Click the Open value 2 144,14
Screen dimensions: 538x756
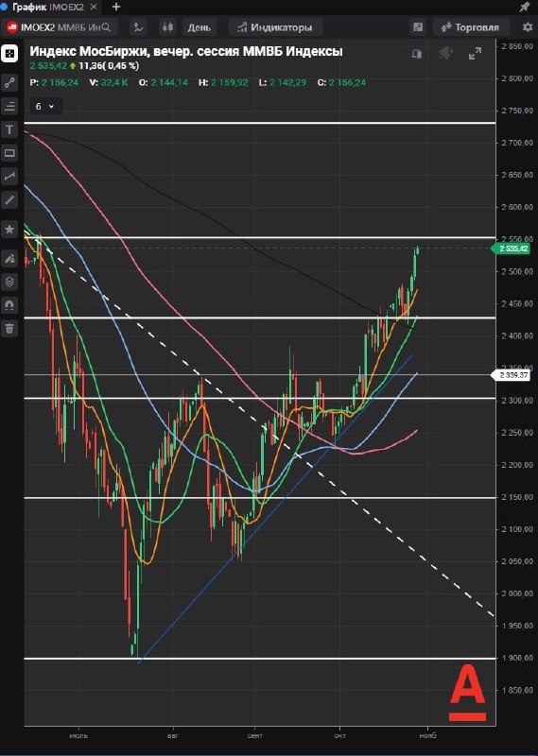click(169, 82)
